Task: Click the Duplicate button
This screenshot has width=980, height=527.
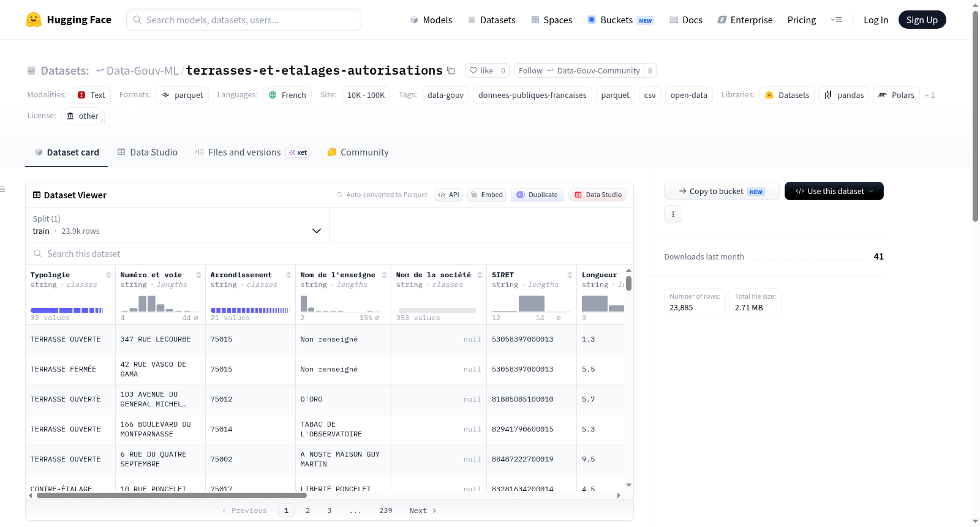Action: [x=537, y=195]
